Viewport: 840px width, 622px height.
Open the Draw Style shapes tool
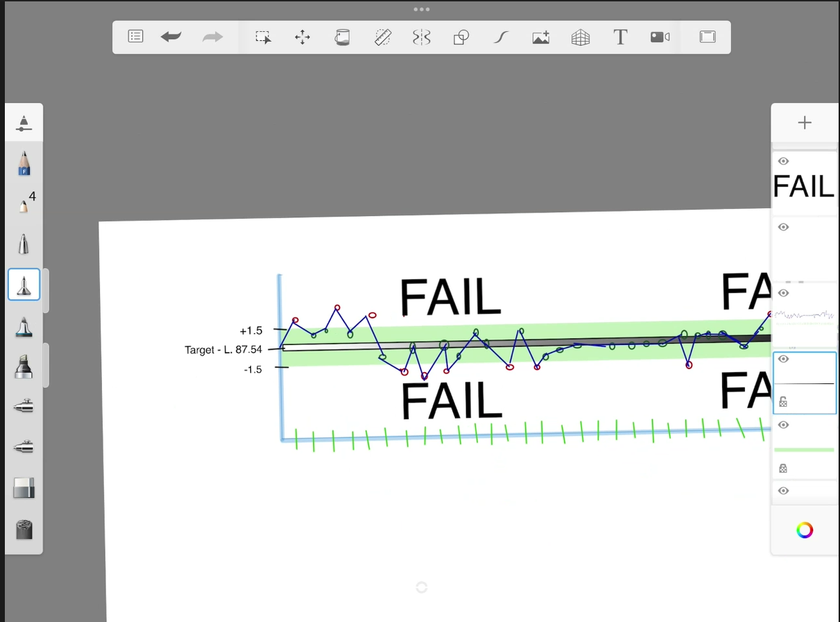[x=461, y=37]
